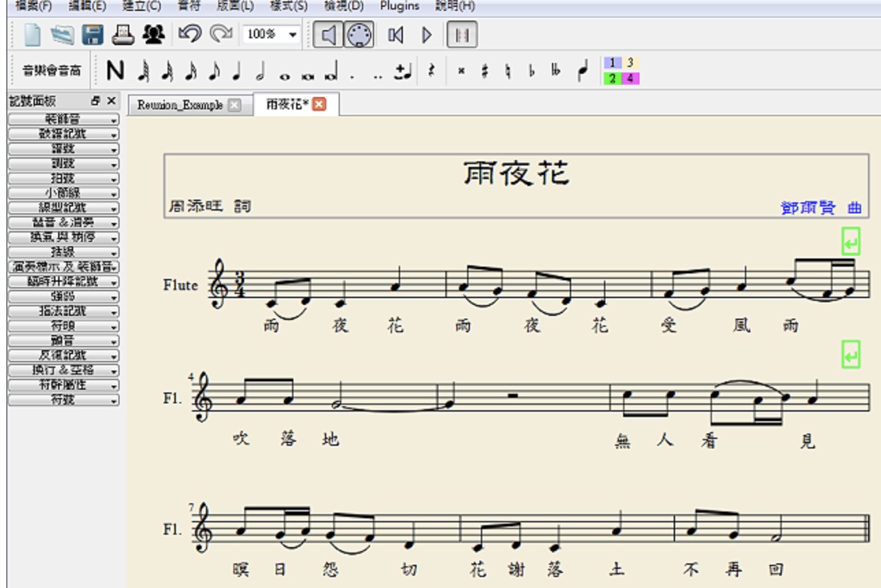Insert the flat accidental
Screen dimensions: 881x588
[531, 72]
